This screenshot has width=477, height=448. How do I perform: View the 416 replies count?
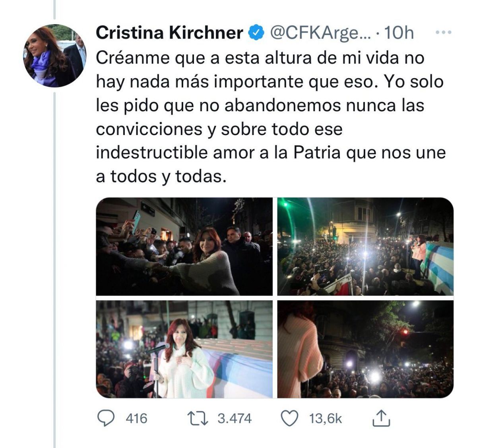click(x=136, y=419)
